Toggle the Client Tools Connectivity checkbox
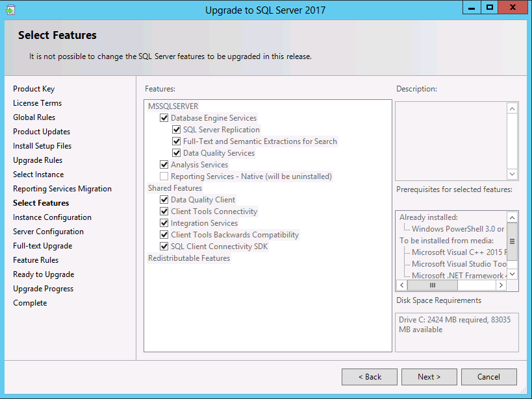532x399 pixels. pos(164,212)
